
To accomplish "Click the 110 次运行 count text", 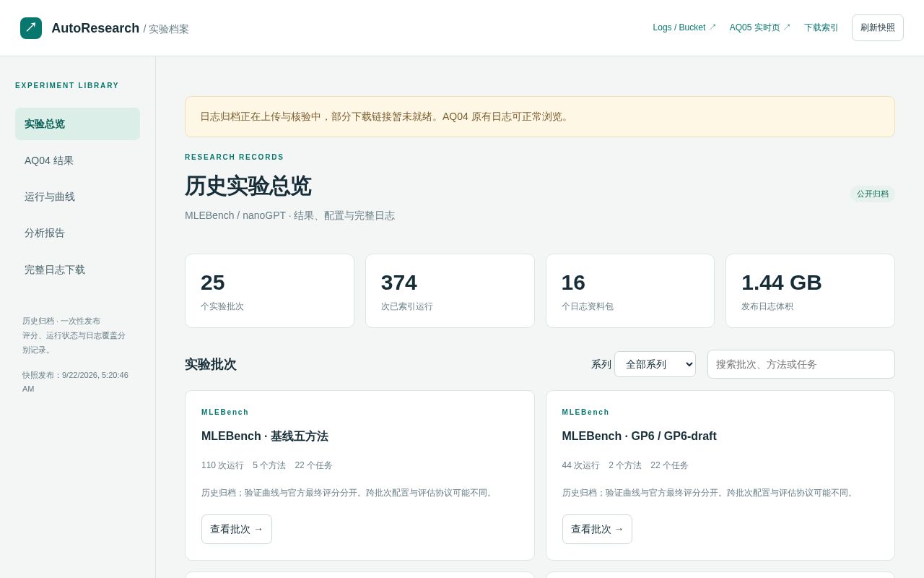I will (x=222, y=465).
